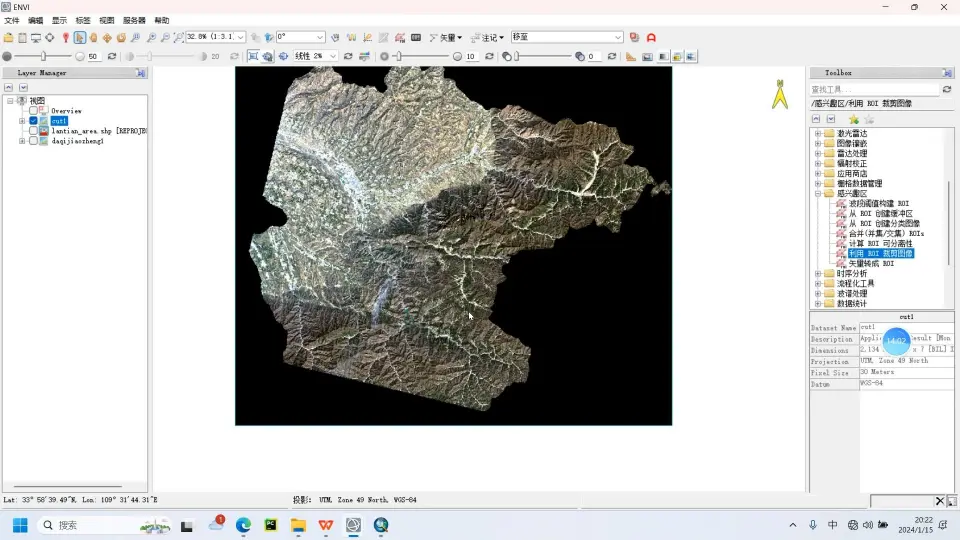Select 从 ROI 创建缓冲区 tool
This screenshot has width=960, height=540.
(x=880, y=214)
